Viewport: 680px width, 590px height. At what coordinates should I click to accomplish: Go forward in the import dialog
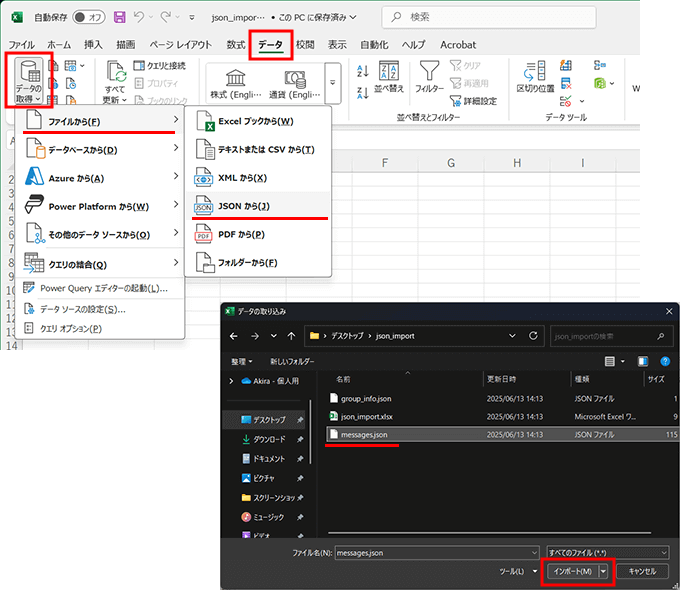(255, 336)
